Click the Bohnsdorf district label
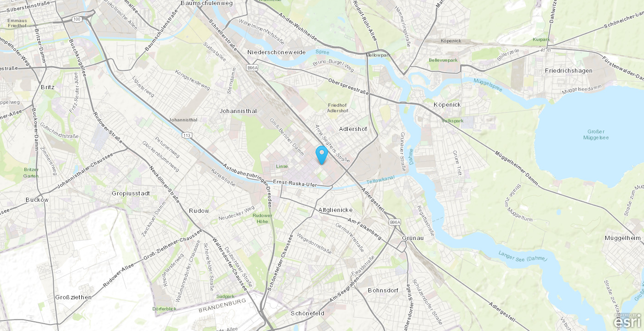Screen dimensions: 644x331 (x=383, y=290)
